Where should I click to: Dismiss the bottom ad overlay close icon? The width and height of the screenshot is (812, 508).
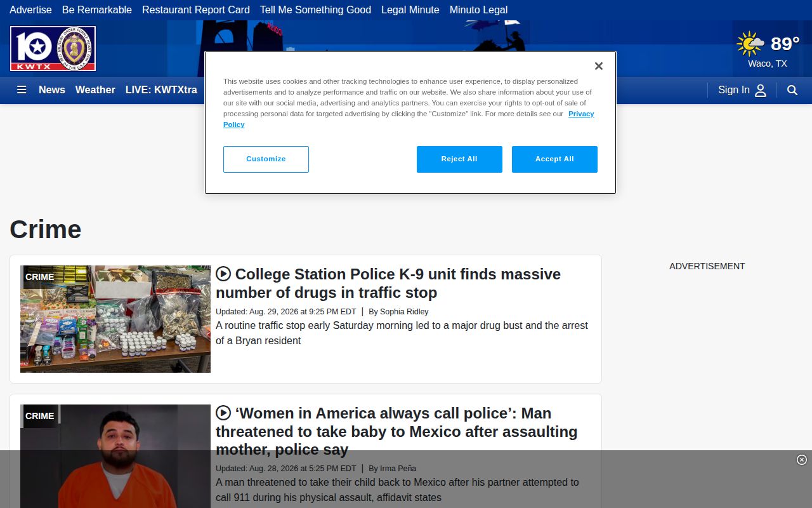[802, 460]
